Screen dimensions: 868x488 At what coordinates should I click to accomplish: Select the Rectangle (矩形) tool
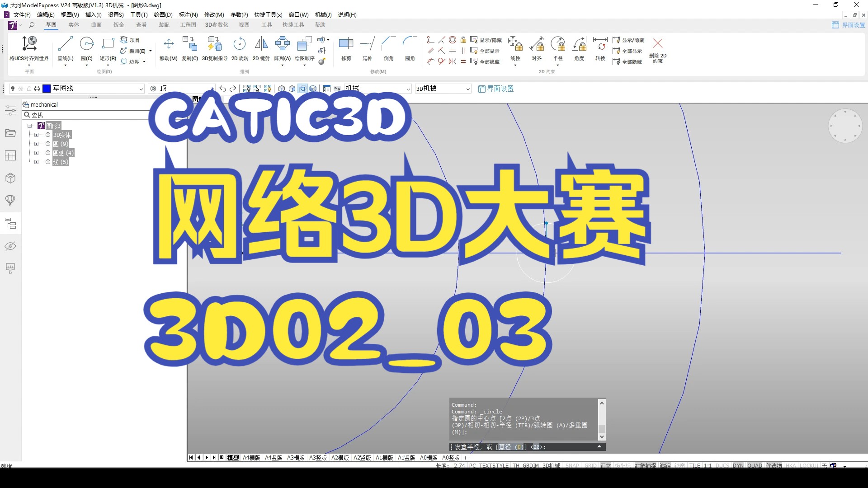click(x=108, y=49)
